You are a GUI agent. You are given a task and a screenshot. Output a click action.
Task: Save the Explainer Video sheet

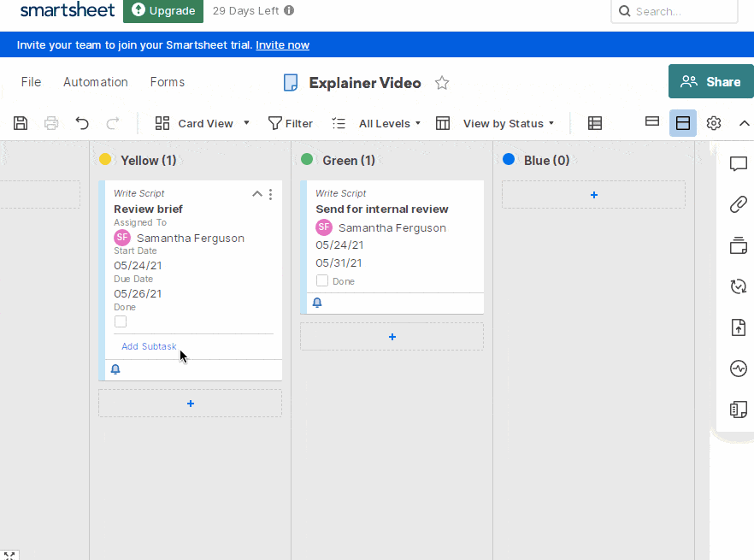coord(20,123)
